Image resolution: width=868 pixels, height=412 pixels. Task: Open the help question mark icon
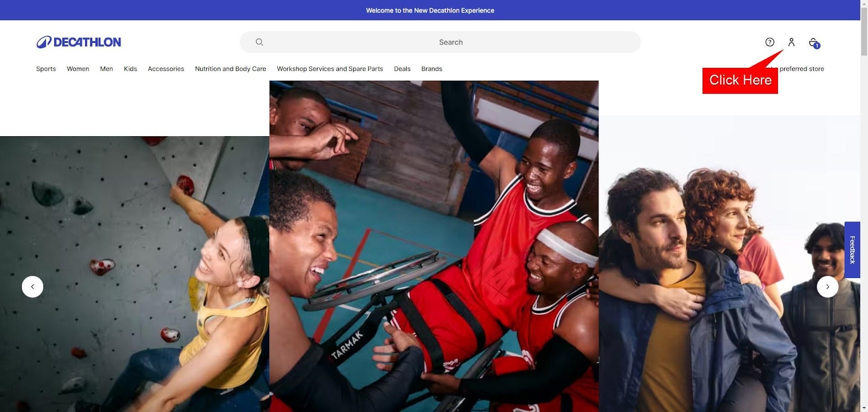(769, 42)
